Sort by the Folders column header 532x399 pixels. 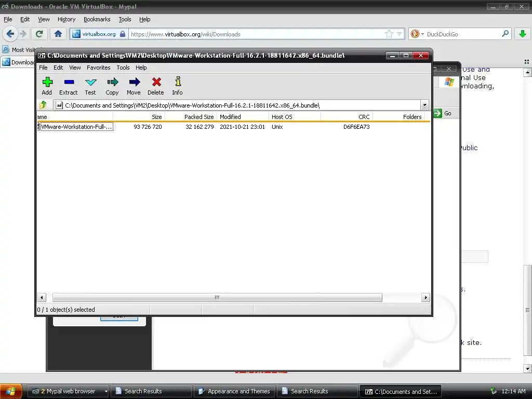[x=398, y=117]
